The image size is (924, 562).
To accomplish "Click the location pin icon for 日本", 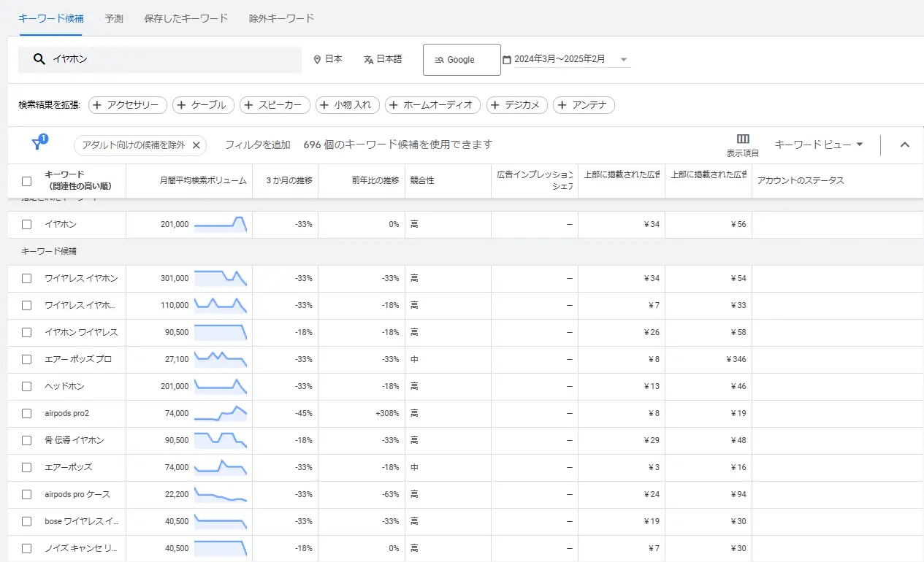I will [317, 59].
